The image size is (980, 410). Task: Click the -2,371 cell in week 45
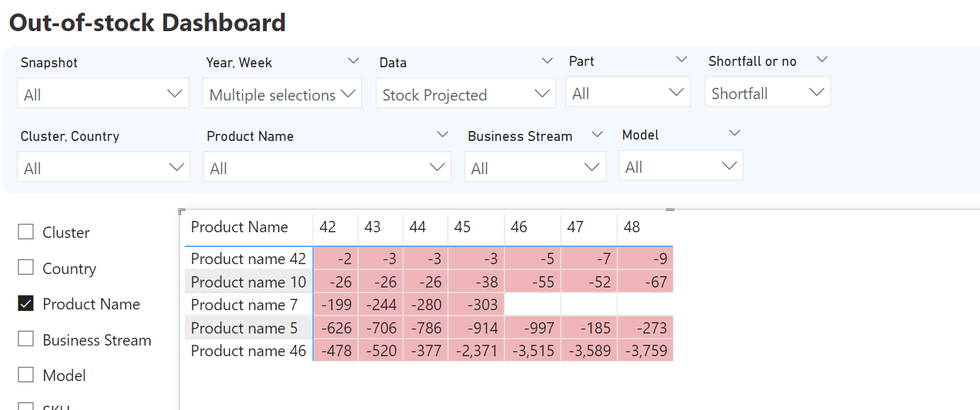[475, 351]
